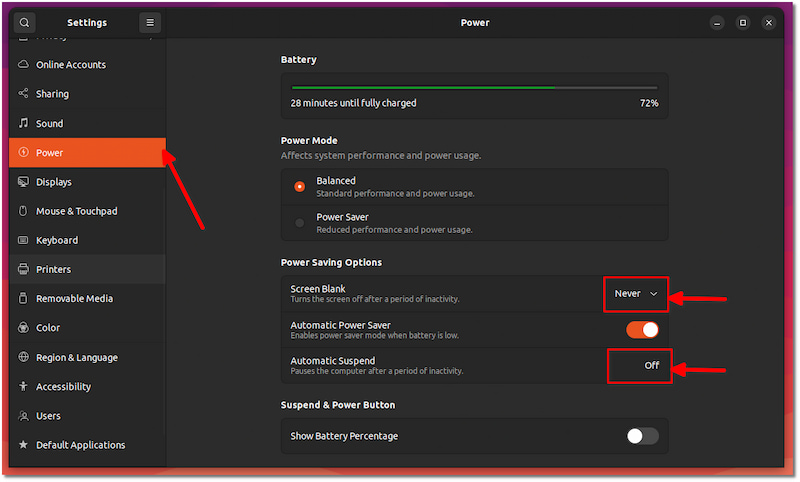Open the hamburger menu next to Settings
Viewport: 800px width, 482px height.
pos(150,22)
